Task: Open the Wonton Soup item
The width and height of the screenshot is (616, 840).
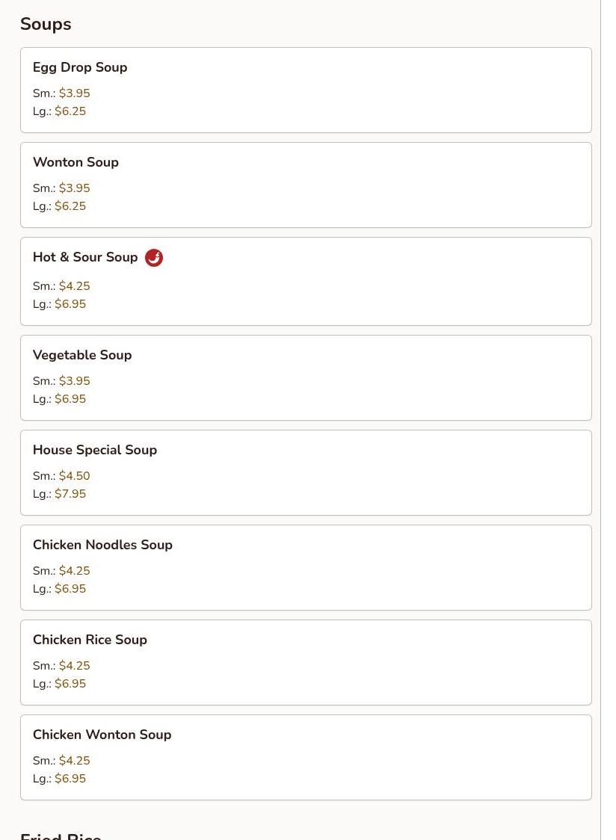Action: [x=306, y=185]
